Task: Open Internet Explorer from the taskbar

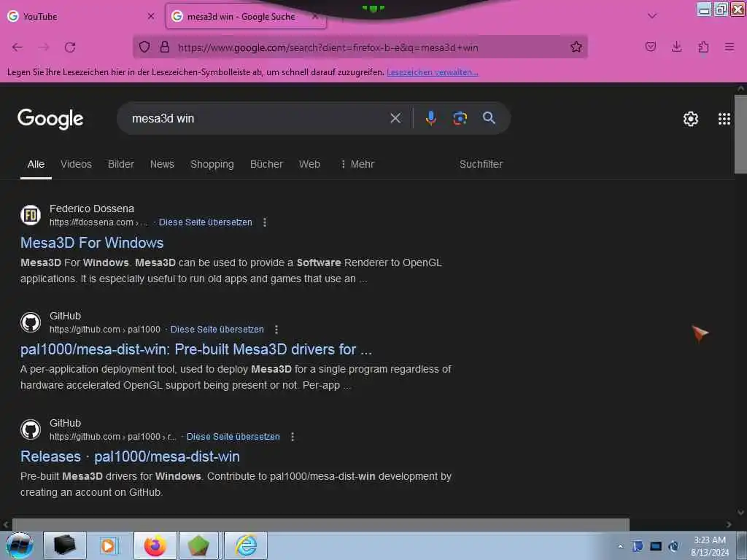Action: (246, 545)
